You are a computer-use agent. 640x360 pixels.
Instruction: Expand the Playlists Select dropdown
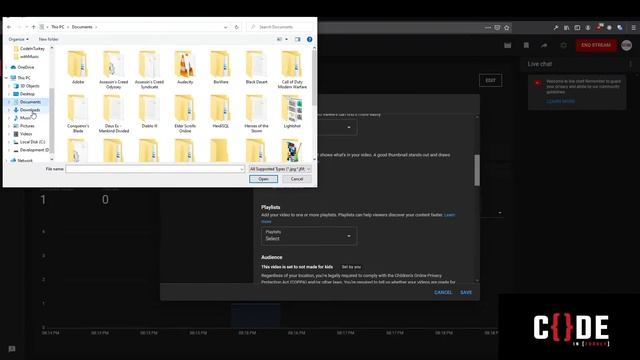pos(309,236)
